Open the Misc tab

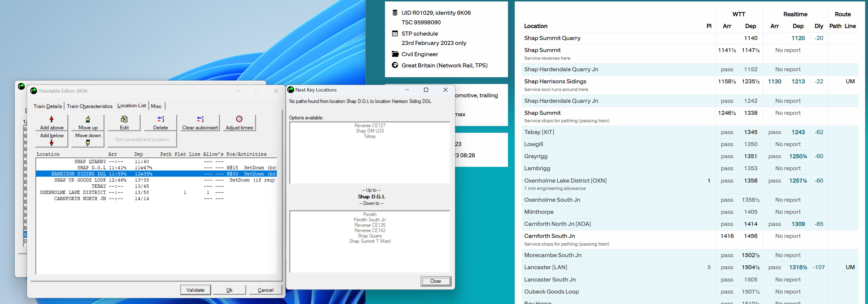click(x=156, y=106)
